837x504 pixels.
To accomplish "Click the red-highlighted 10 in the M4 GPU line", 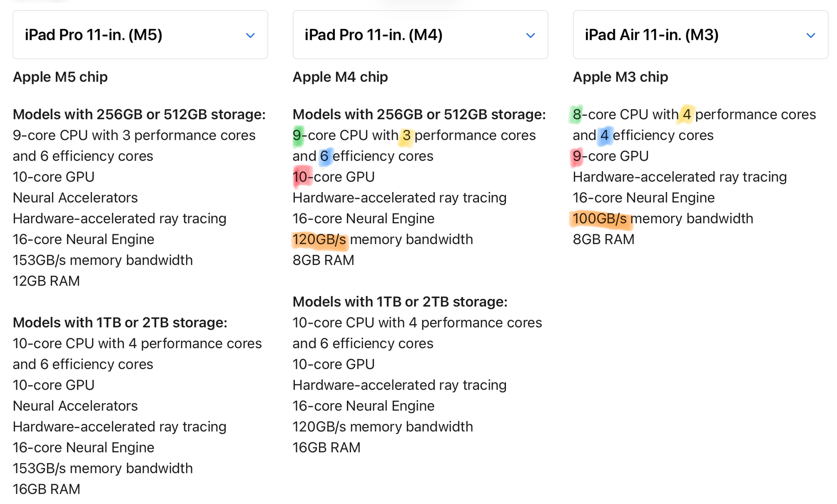I will 300,177.
